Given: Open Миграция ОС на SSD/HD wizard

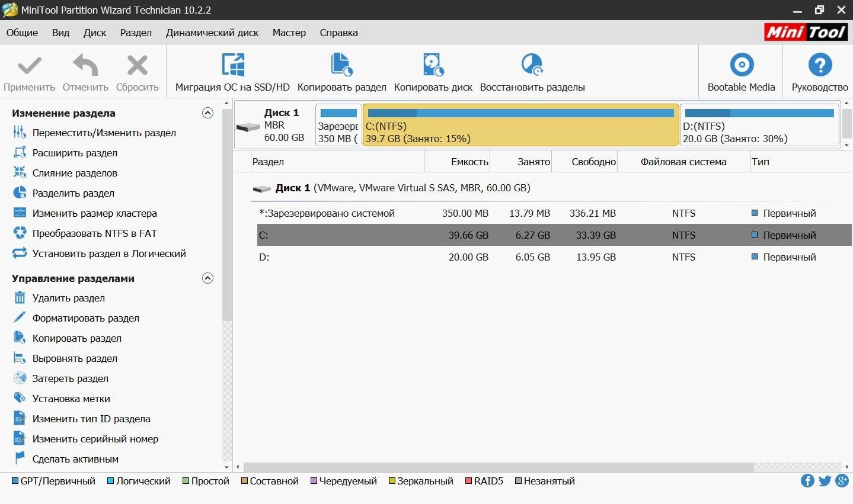Looking at the screenshot, I should [232, 73].
